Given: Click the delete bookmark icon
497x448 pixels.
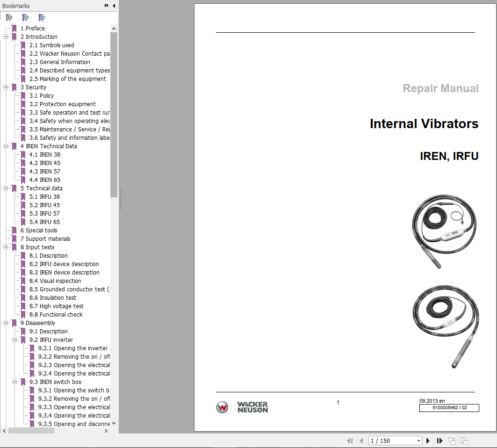Looking at the screenshot, I should [9, 18].
